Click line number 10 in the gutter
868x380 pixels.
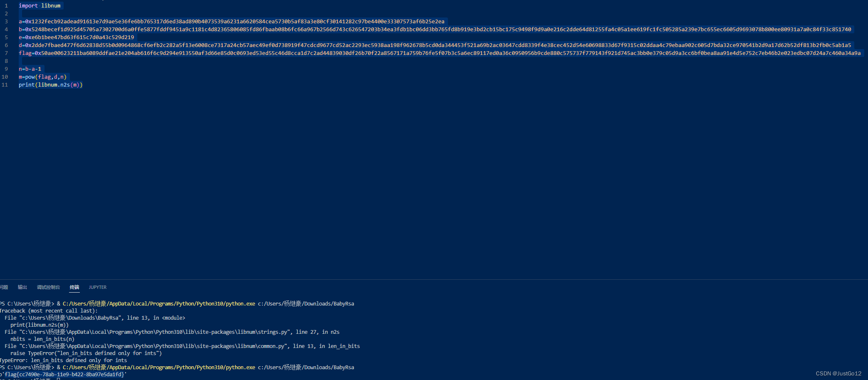point(5,77)
